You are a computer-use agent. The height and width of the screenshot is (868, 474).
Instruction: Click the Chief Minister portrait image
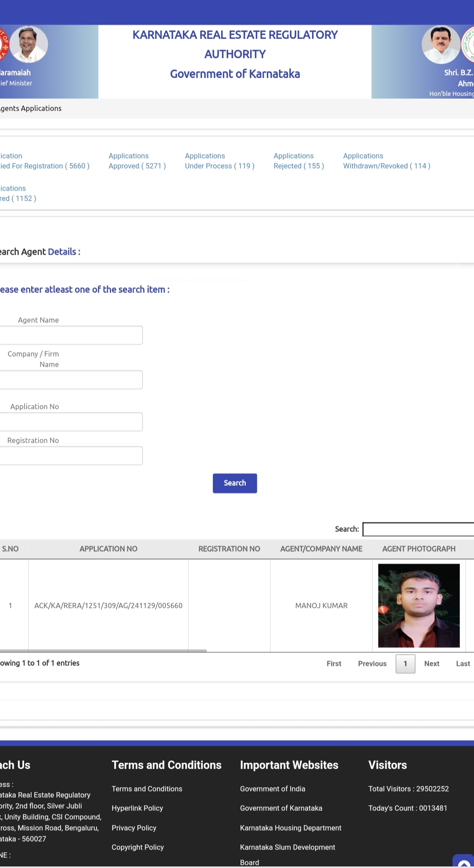coord(29,44)
